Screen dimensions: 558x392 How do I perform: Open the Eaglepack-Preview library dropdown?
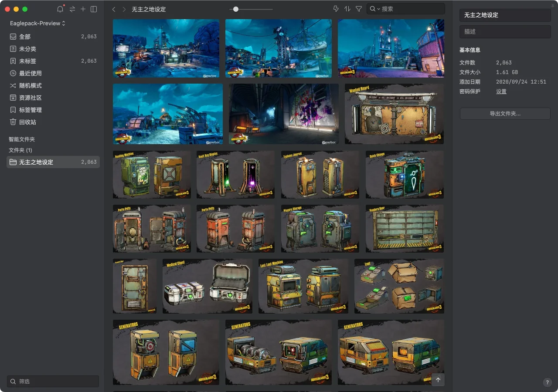[x=38, y=23]
